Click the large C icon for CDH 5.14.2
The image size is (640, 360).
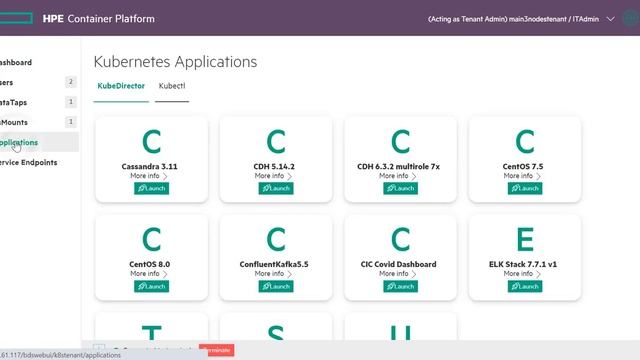276,142
